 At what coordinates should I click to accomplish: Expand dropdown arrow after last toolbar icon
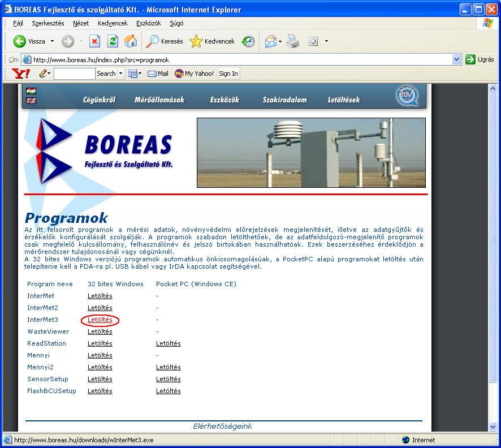[x=326, y=41]
